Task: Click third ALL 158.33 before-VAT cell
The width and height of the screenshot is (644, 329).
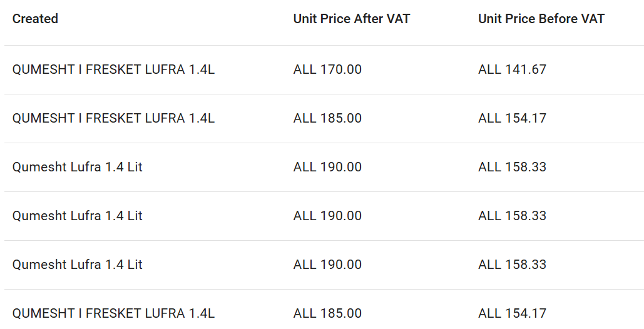Action: click(x=512, y=265)
